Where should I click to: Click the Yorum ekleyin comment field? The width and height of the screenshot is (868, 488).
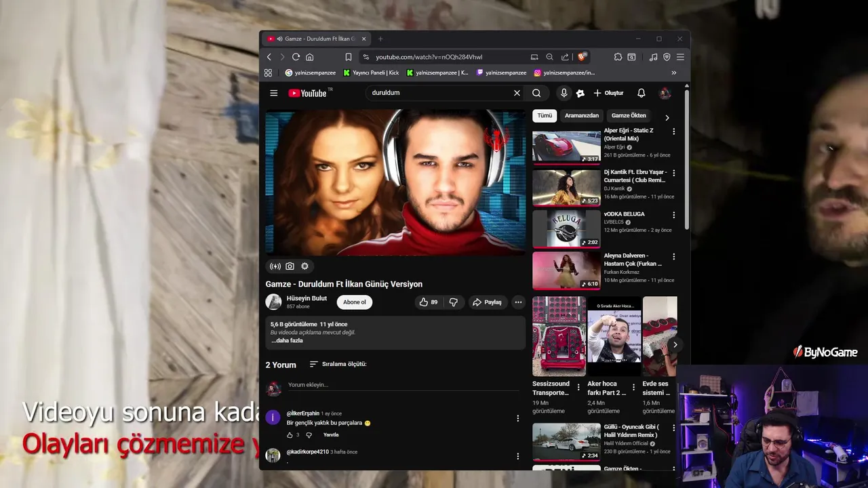click(403, 385)
